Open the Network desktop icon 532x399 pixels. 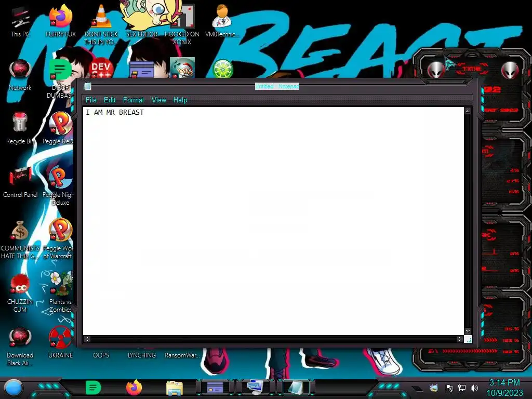(x=20, y=75)
